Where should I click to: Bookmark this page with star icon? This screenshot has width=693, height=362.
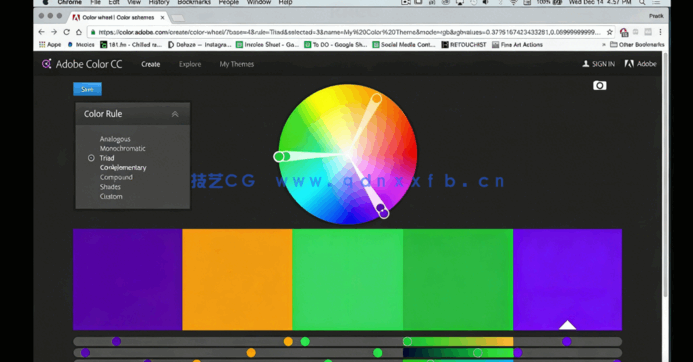point(609,32)
